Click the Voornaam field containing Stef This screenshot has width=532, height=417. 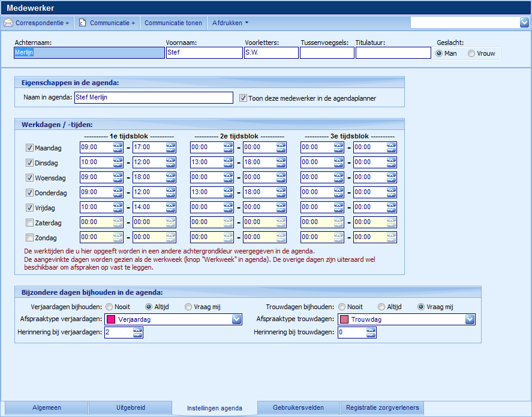pyautogui.click(x=205, y=53)
